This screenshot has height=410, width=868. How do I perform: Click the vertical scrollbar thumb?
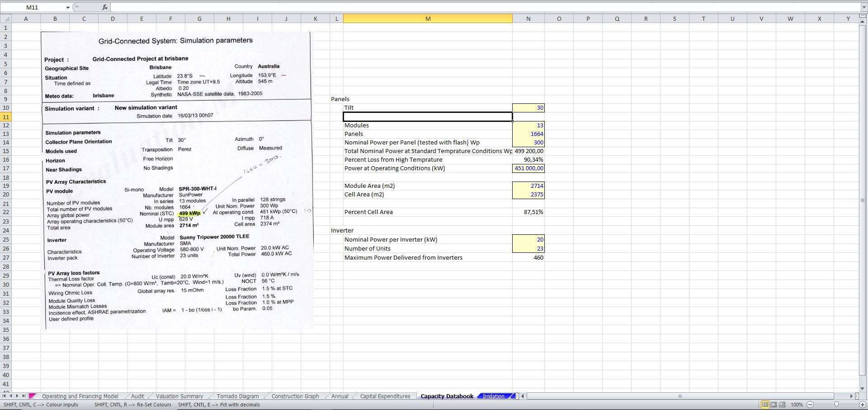863,200
